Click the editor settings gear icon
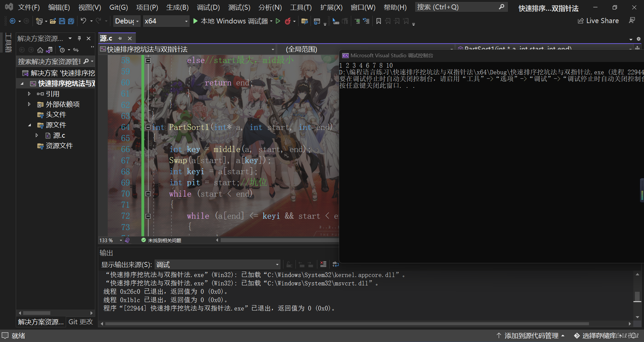Image resolution: width=644 pixels, height=342 pixels. [x=639, y=39]
